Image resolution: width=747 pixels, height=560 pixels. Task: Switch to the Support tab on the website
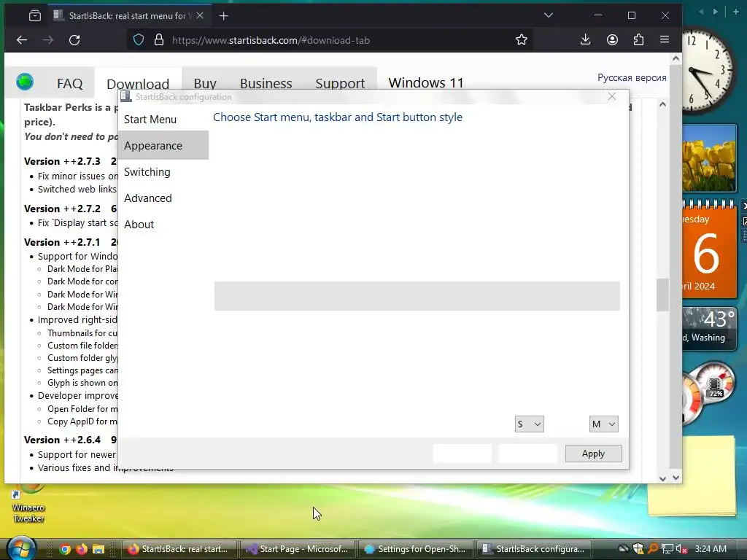(x=340, y=83)
